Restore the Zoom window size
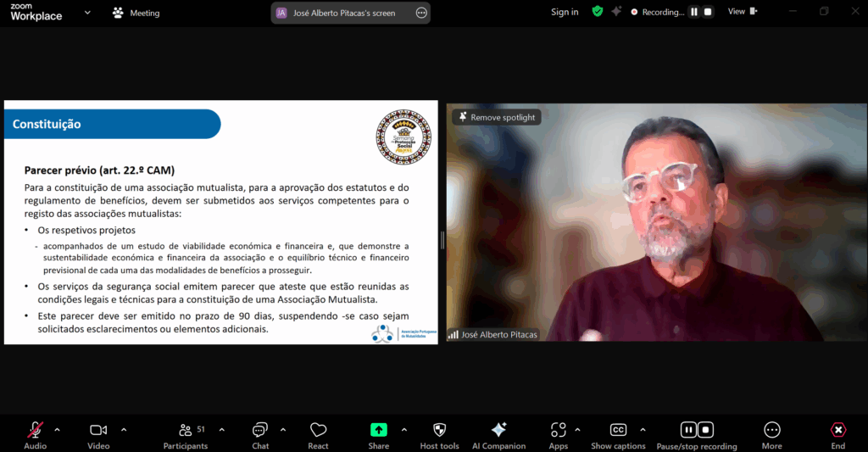The image size is (868, 452). coord(824,11)
